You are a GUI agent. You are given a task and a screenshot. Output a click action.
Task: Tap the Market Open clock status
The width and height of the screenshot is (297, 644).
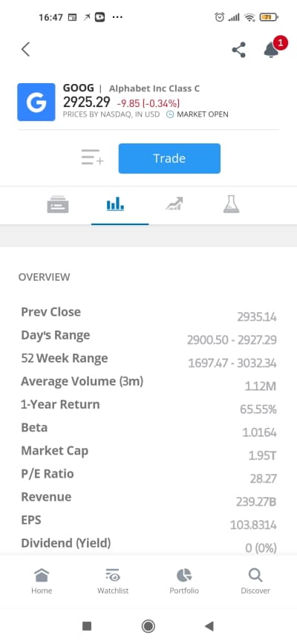(x=198, y=114)
